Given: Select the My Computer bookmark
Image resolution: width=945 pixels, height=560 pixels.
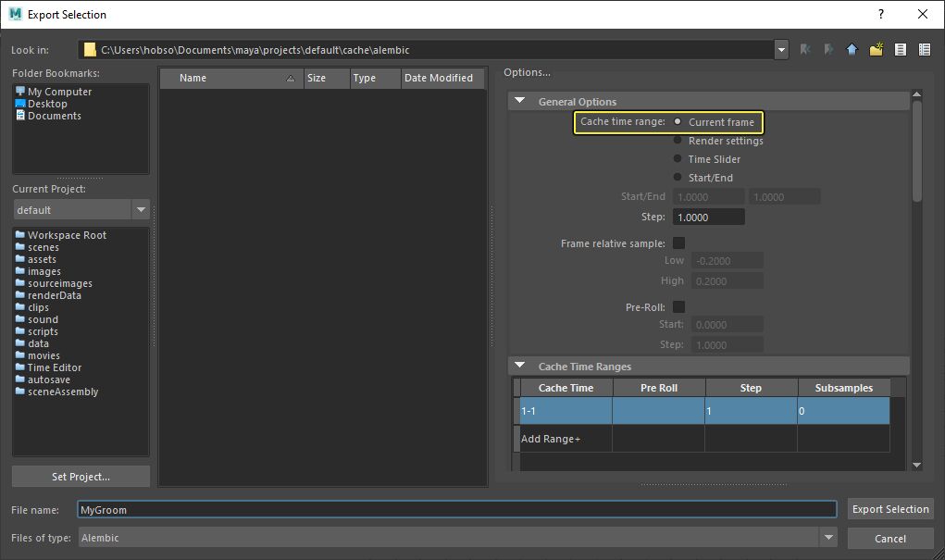Looking at the screenshot, I should tap(60, 91).
